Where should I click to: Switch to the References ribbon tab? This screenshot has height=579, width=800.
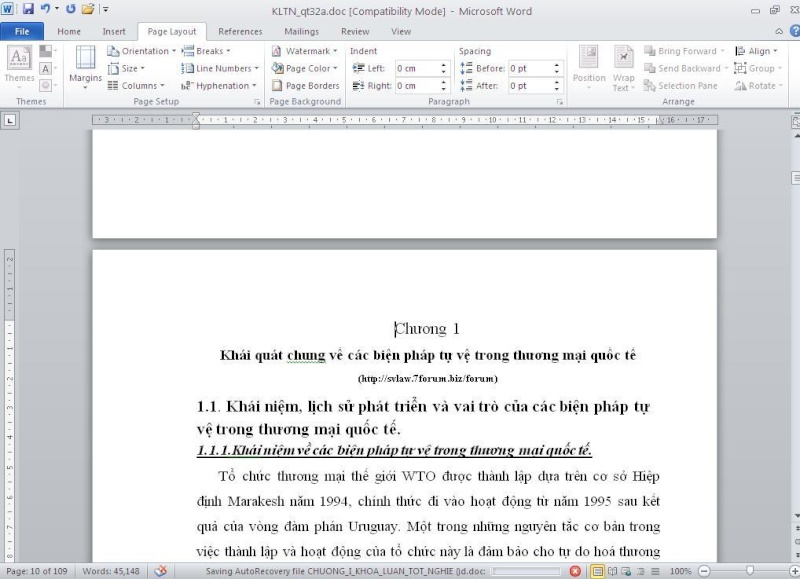240,31
